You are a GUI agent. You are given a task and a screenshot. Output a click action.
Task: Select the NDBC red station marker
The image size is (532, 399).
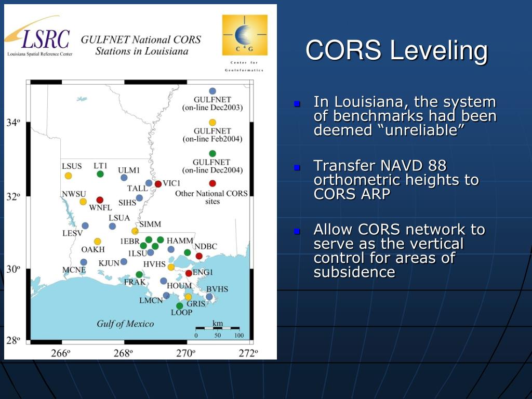pyautogui.click(x=199, y=256)
